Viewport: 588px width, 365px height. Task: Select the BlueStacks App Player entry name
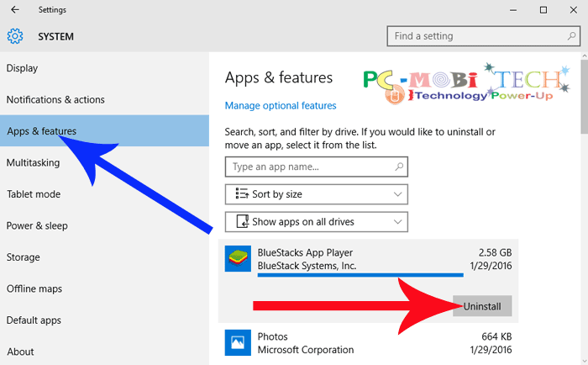click(305, 252)
